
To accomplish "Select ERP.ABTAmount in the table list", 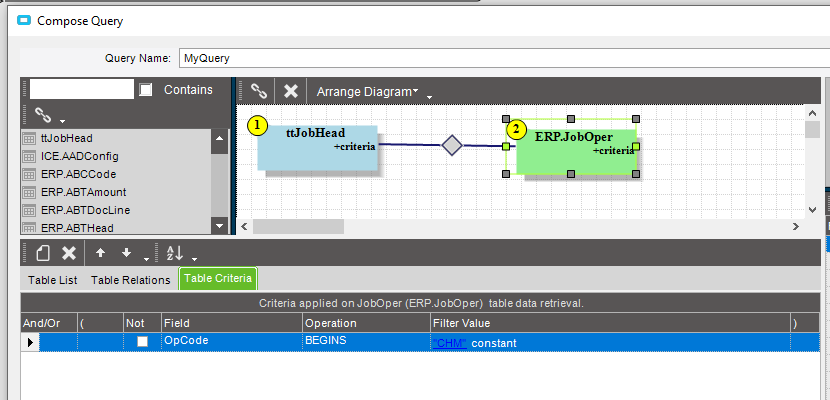I will point(84,192).
